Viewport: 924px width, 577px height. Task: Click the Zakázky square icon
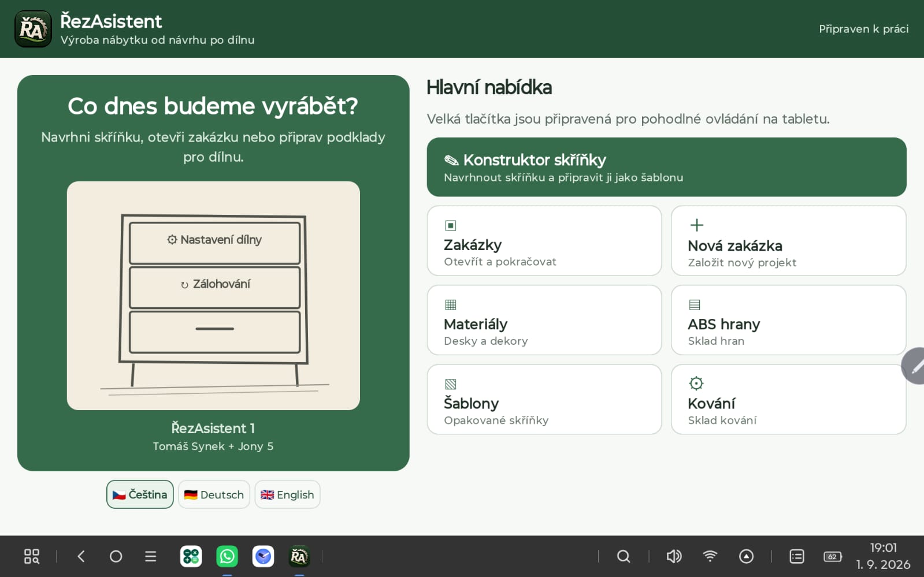(451, 225)
